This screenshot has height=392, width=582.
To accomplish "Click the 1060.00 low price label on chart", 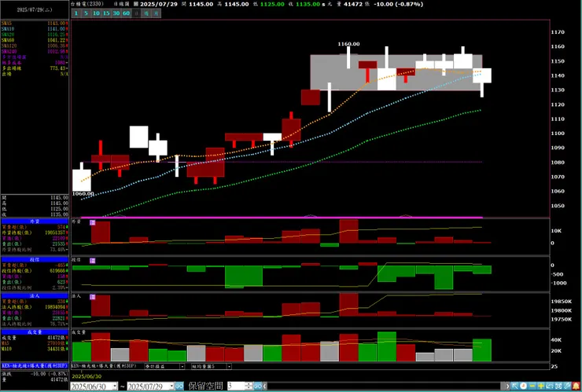I will click(x=83, y=193).
